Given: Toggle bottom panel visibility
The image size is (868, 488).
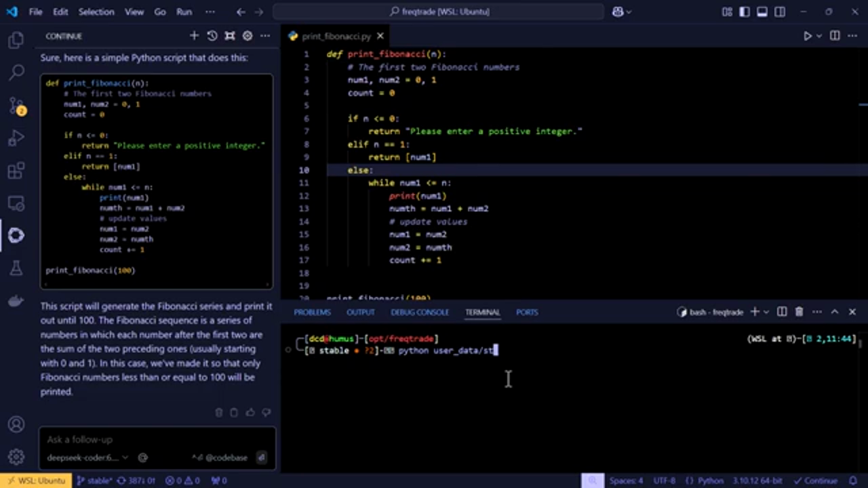Looking at the screenshot, I should coord(763,12).
